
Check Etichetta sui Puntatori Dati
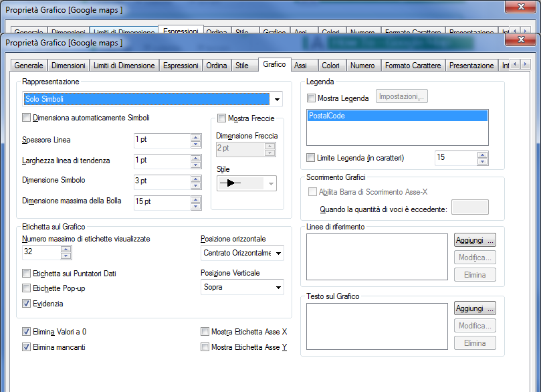point(26,274)
